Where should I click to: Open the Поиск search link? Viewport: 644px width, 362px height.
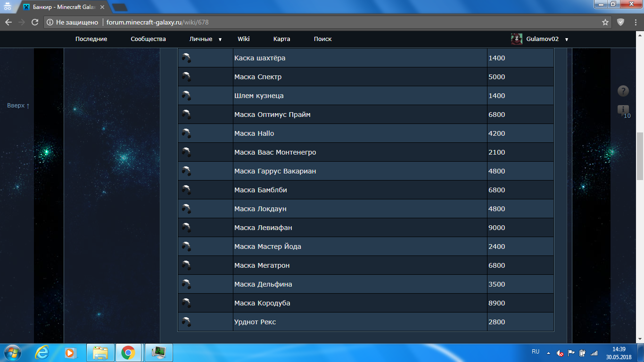322,39
